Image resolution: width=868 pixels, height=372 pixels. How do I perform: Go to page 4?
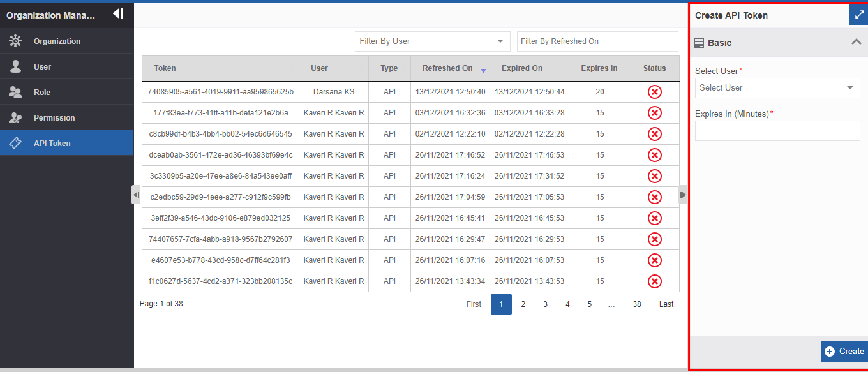pyautogui.click(x=567, y=304)
